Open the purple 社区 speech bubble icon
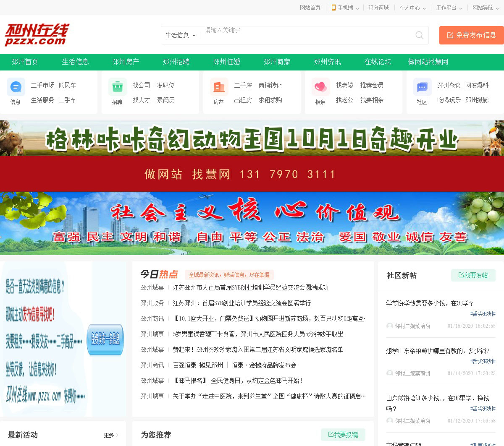The height and width of the screenshot is (446, 504). 422,87
